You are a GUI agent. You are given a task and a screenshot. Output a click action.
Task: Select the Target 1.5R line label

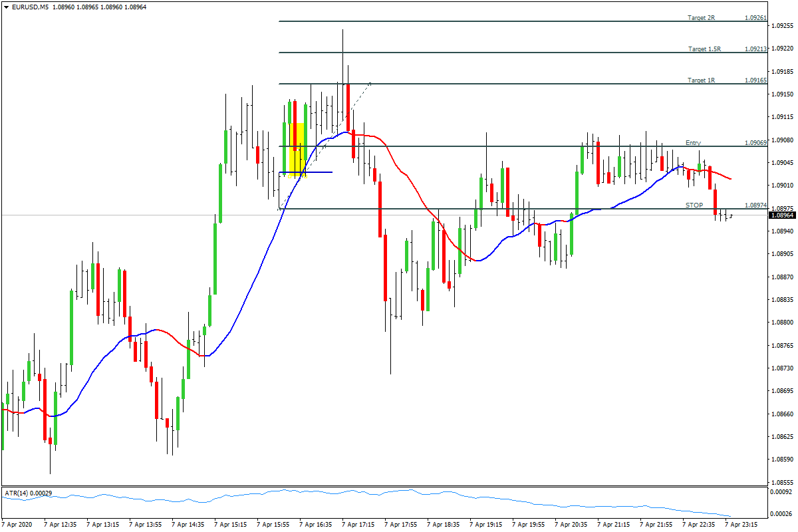pos(704,49)
